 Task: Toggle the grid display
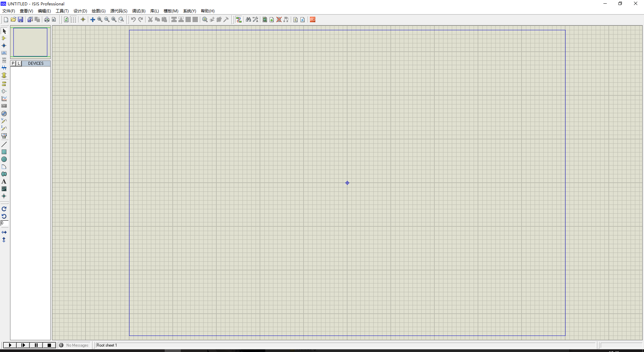(73, 19)
